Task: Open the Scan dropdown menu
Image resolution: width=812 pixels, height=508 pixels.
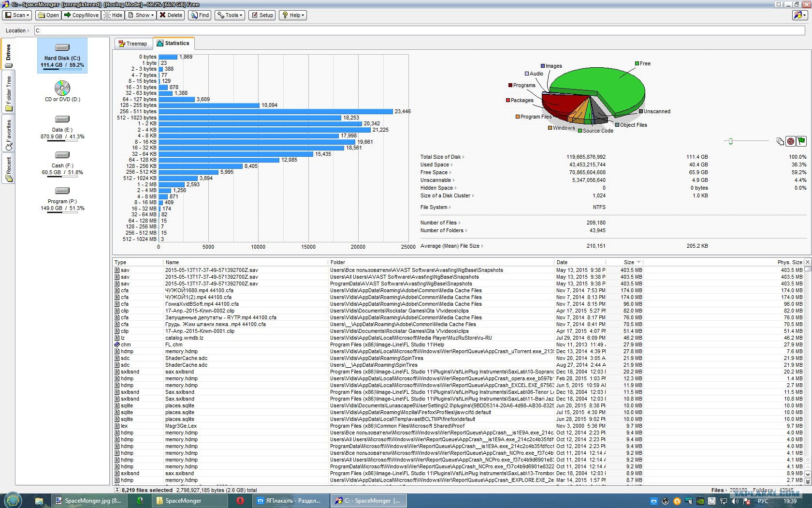Action: (17, 15)
